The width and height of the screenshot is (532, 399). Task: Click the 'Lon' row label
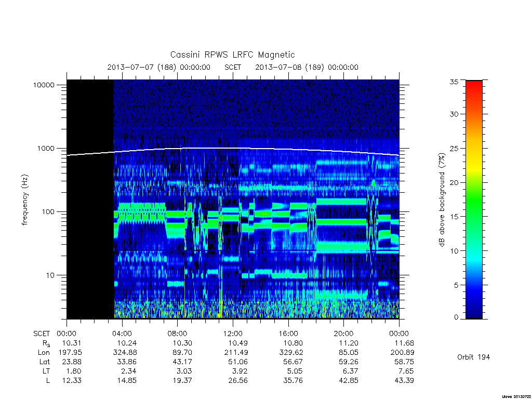click(x=44, y=353)
